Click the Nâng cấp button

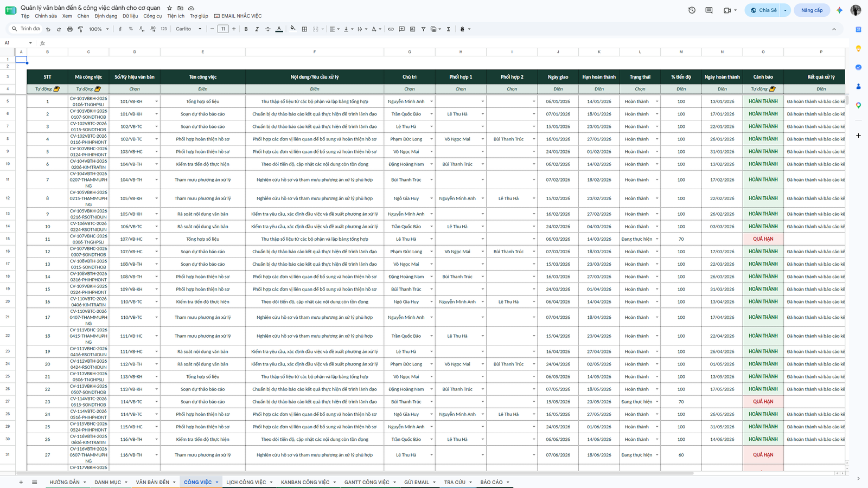pos(812,10)
